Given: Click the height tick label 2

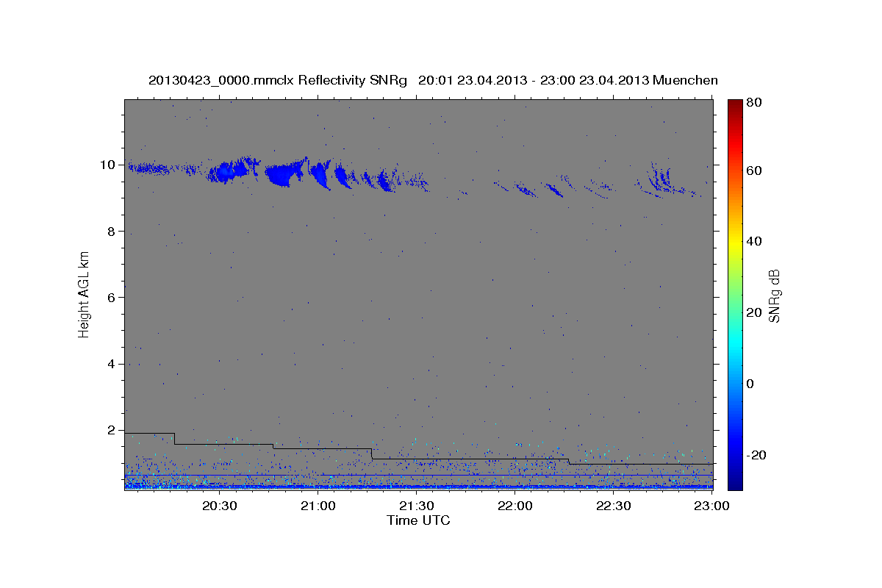Looking at the screenshot, I should 111,430.
